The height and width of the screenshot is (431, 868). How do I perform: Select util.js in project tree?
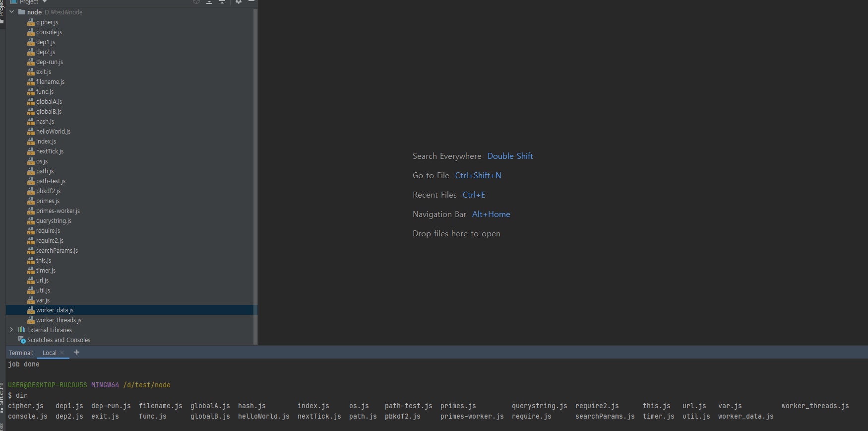[43, 290]
